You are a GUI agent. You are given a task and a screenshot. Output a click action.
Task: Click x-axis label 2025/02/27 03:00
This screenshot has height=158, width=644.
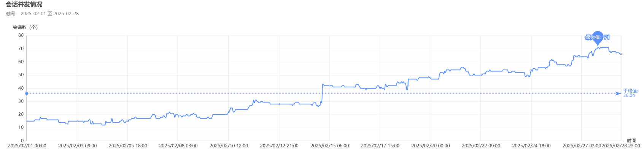coord(582,146)
